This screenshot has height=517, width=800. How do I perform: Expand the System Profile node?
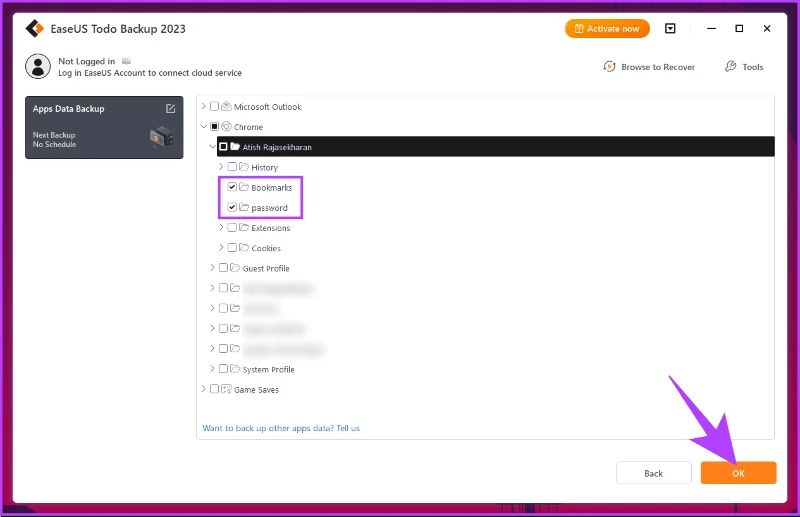click(x=212, y=368)
